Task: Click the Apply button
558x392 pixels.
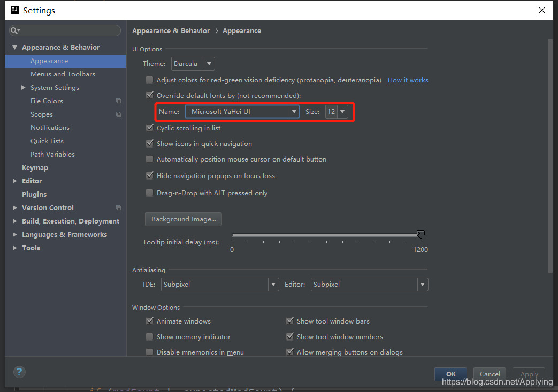Action: point(529,374)
